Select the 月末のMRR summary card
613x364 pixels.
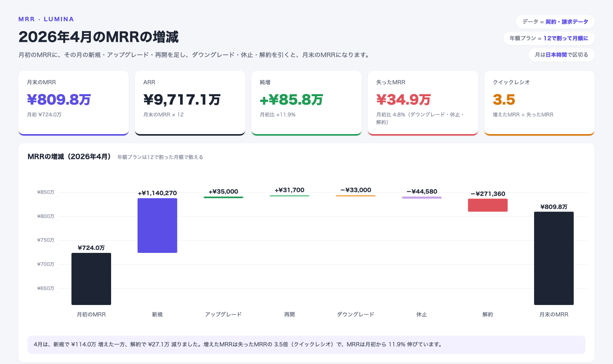pyautogui.click(x=74, y=103)
